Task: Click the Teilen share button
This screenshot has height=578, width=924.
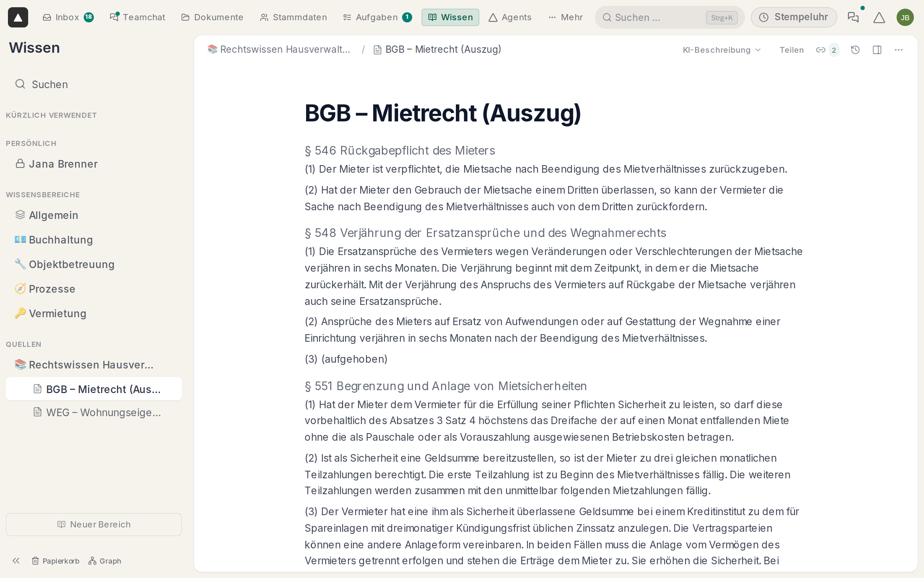Action: click(x=792, y=50)
